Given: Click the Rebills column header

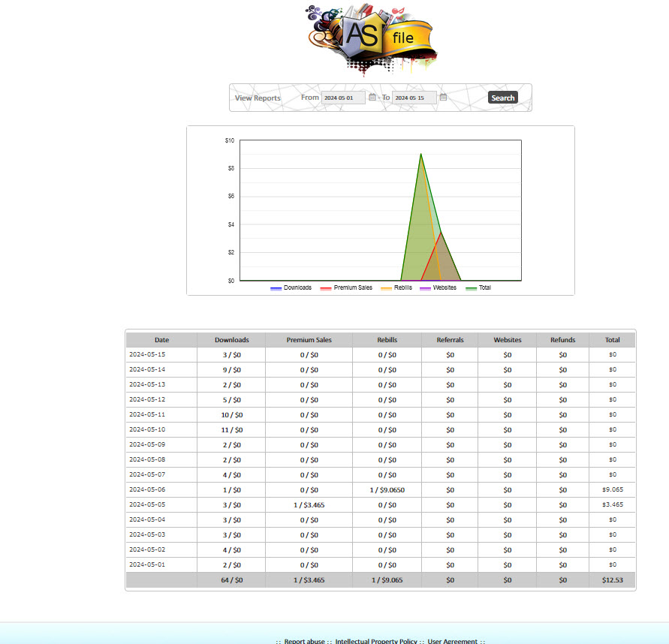Looking at the screenshot, I should coord(387,340).
